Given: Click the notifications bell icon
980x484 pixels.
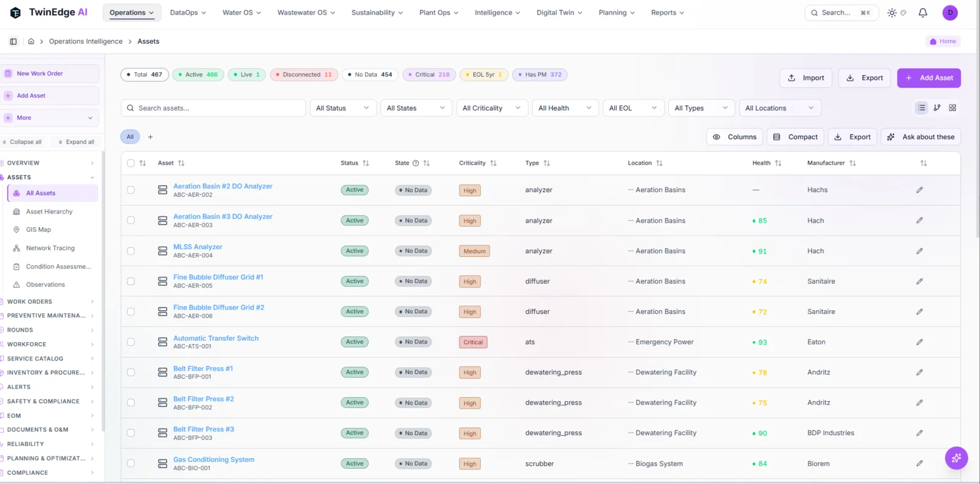Looking at the screenshot, I should [922, 12].
